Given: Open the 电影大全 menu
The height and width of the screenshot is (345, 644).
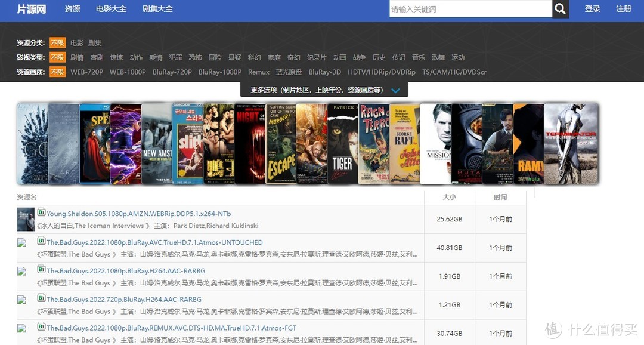Looking at the screenshot, I should [x=111, y=9].
